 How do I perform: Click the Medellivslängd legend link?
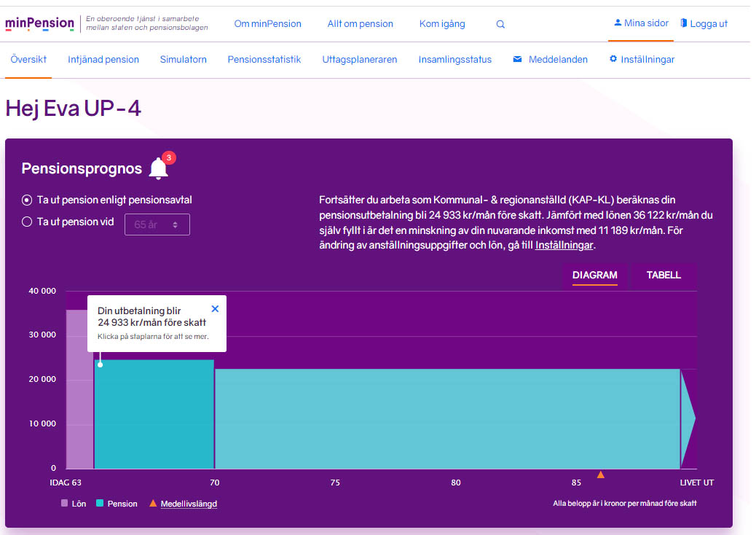189,504
